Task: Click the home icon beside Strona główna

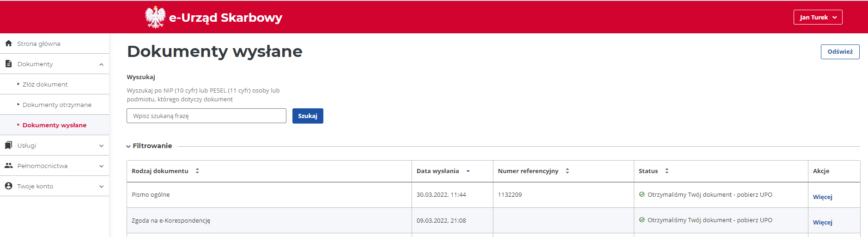Action: (8, 43)
